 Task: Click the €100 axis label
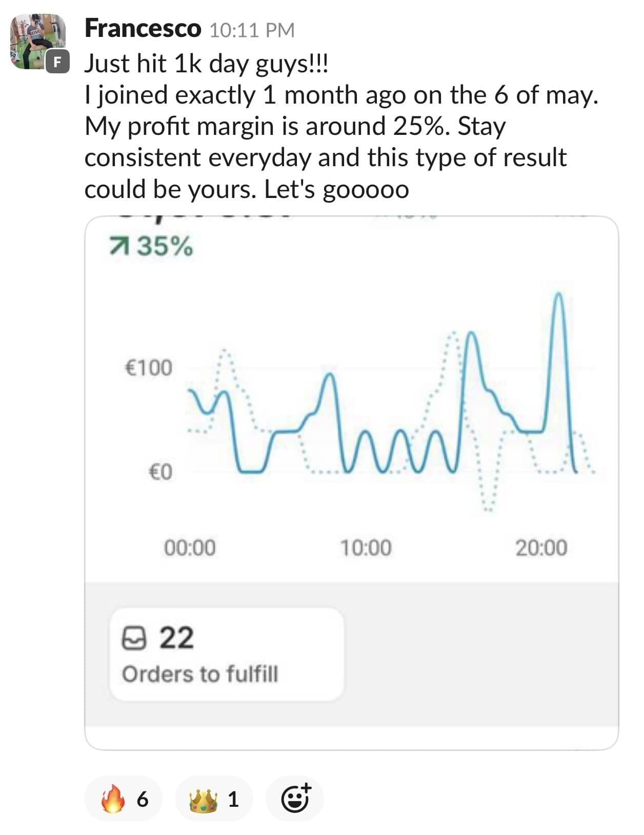pyautogui.click(x=148, y=368)
